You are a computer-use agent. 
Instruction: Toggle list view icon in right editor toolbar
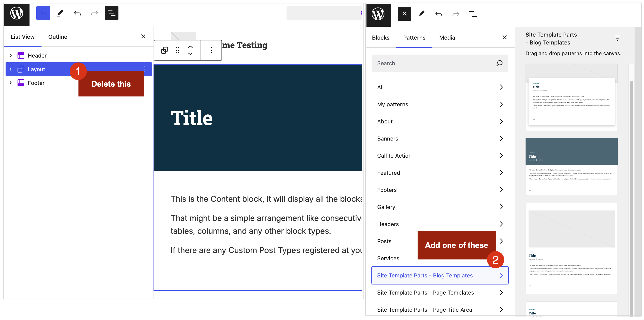473,14
